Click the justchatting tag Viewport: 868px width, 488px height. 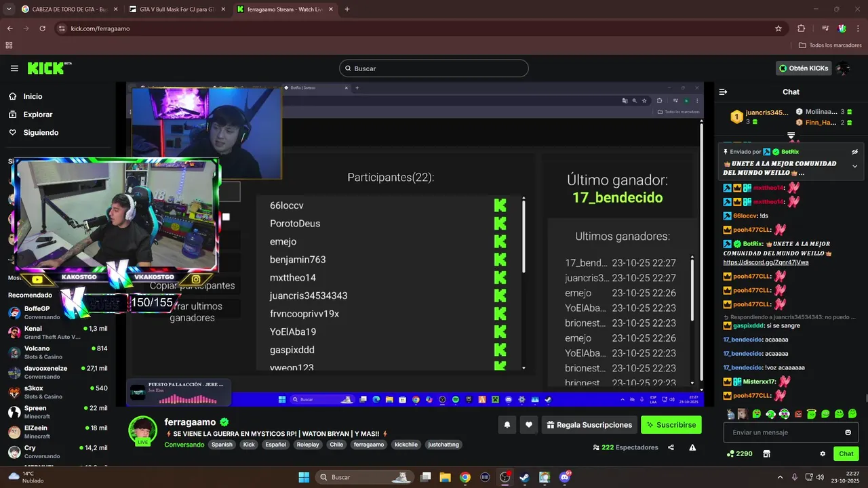443,445
